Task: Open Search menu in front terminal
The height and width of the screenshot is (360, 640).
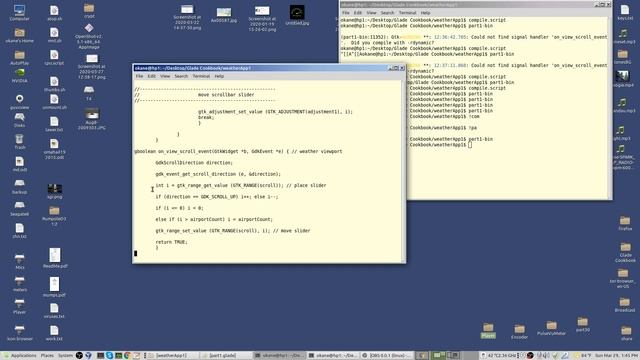Action: 181,76
